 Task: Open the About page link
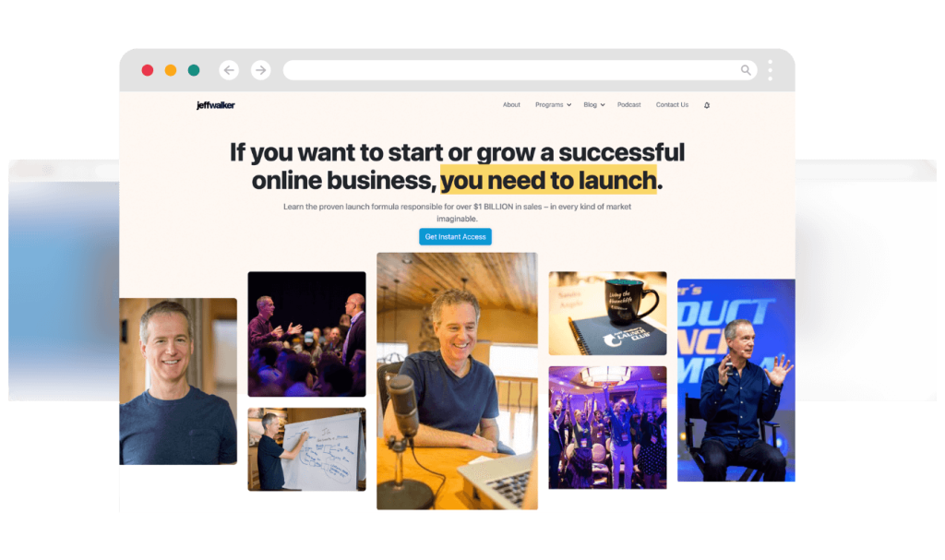511,105
